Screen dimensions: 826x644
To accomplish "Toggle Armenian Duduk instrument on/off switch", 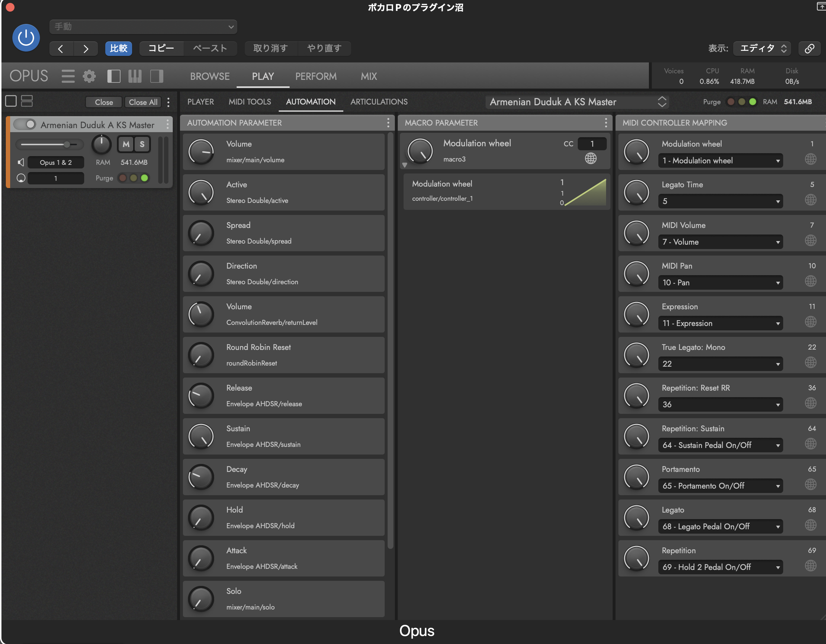I will (x=25, y=125).
